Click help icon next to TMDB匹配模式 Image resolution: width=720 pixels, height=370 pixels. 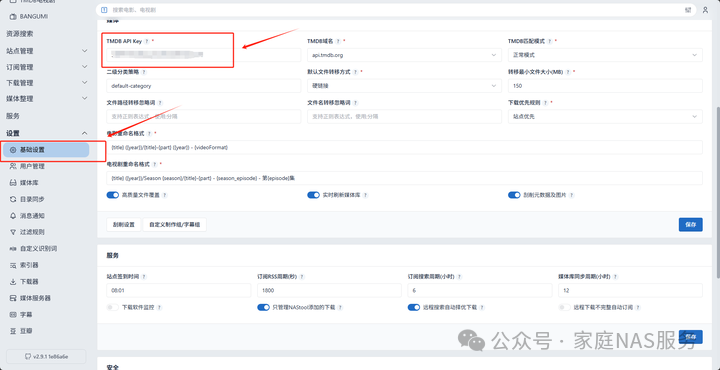pos(550,41)
